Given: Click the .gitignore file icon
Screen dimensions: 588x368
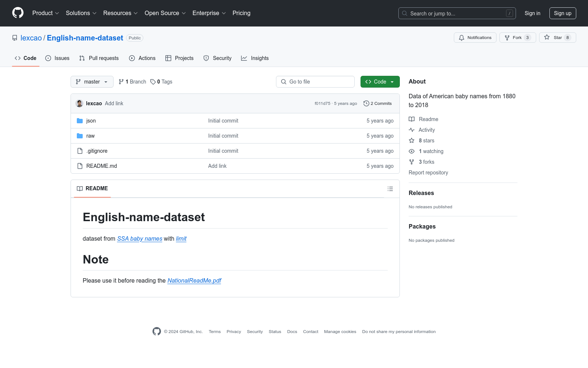Looking at the screenshot, I should click(x=80, y=151).
